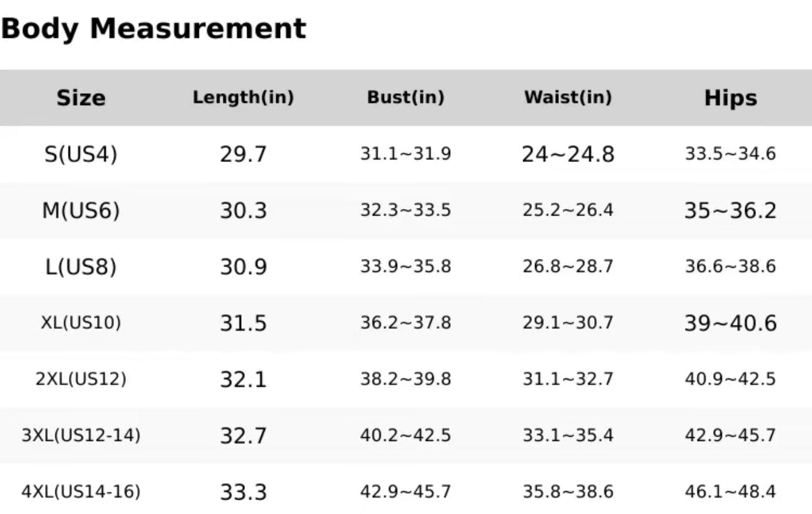Select hips range 39~40.6
The height and width of the screenshot is (514, 812).
[730, 323]
